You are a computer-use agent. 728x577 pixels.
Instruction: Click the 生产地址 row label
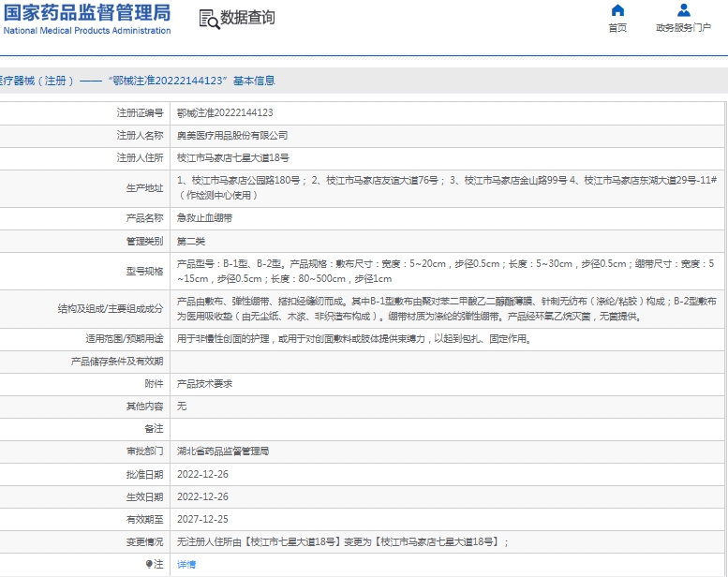click(x=144, y=188)
